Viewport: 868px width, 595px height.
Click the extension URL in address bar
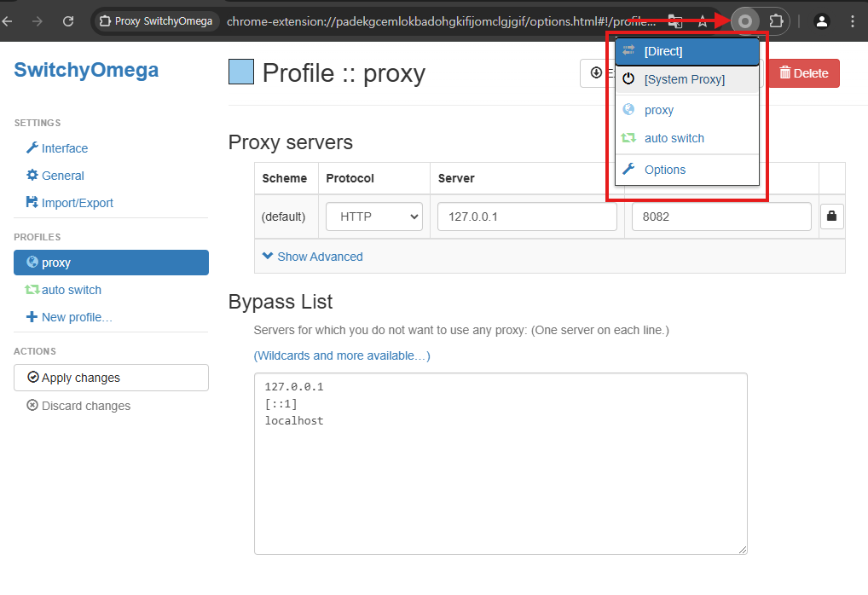pos(441,21)
